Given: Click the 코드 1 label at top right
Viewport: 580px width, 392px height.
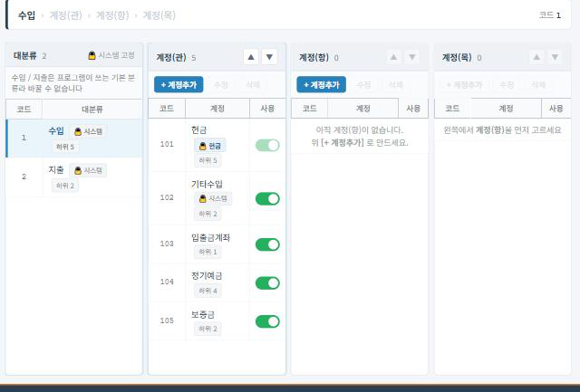Looking at the screenshot, I should click(x=550, y=15).
